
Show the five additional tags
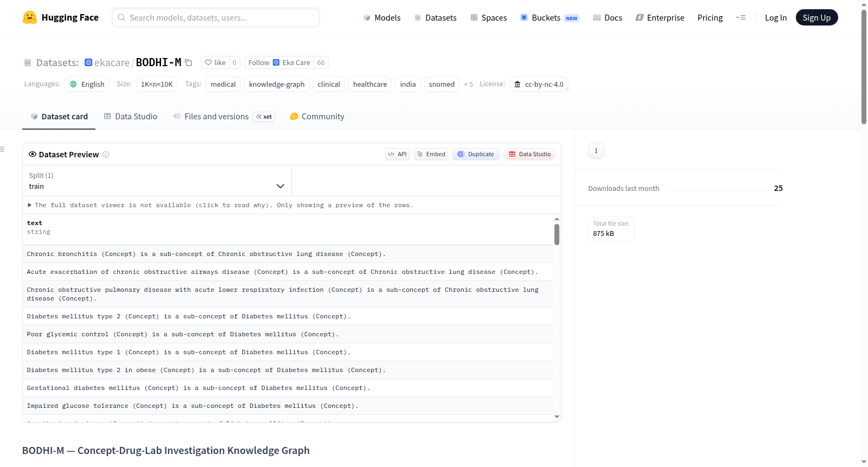468,84
